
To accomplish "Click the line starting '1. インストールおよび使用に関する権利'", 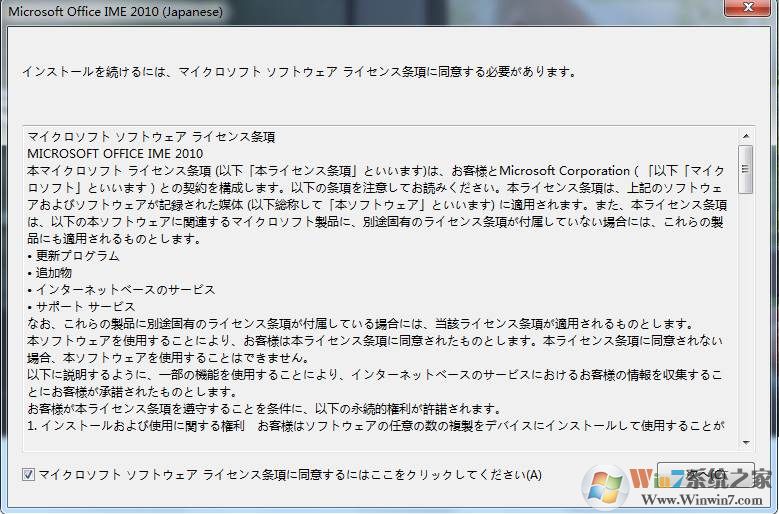I will tap(376, 426).
